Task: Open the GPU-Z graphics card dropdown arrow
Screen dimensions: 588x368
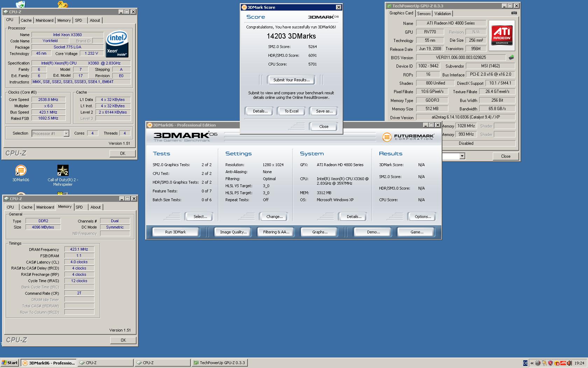Action: [462, 156]
